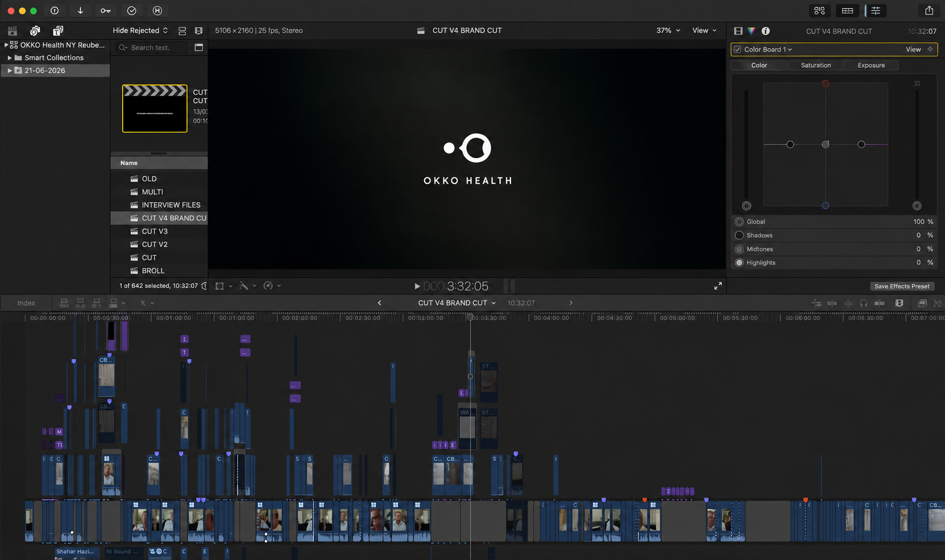This screenshot has width=945, height=560.
Task: Expand the OKKO Health NY library triangle
Action: pos(6,45)
